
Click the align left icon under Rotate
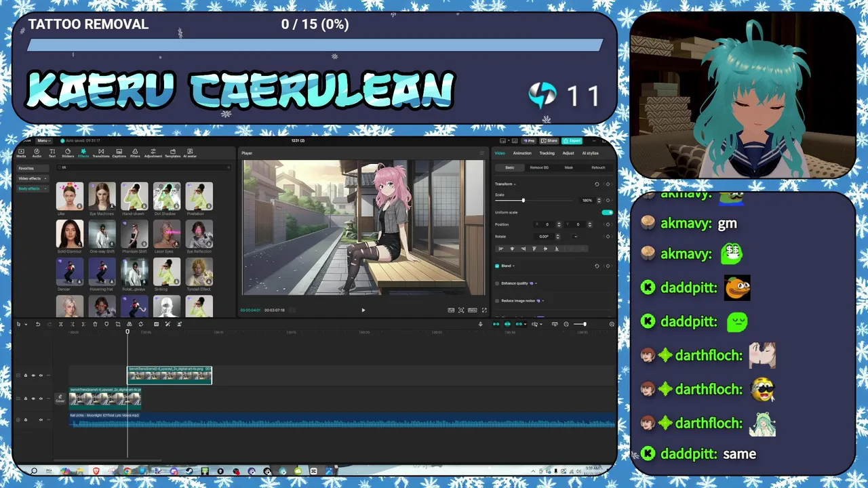[x=501, y=249]
